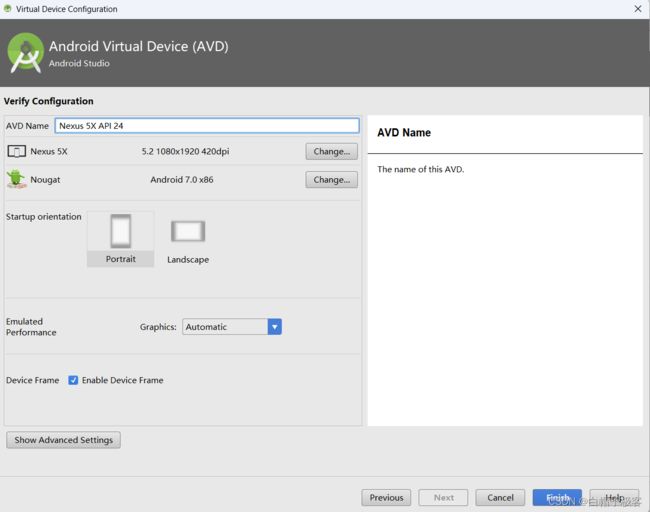650x512 pixels.
Task: Click the 'Graphics:' label
Action: pos(158,327)
